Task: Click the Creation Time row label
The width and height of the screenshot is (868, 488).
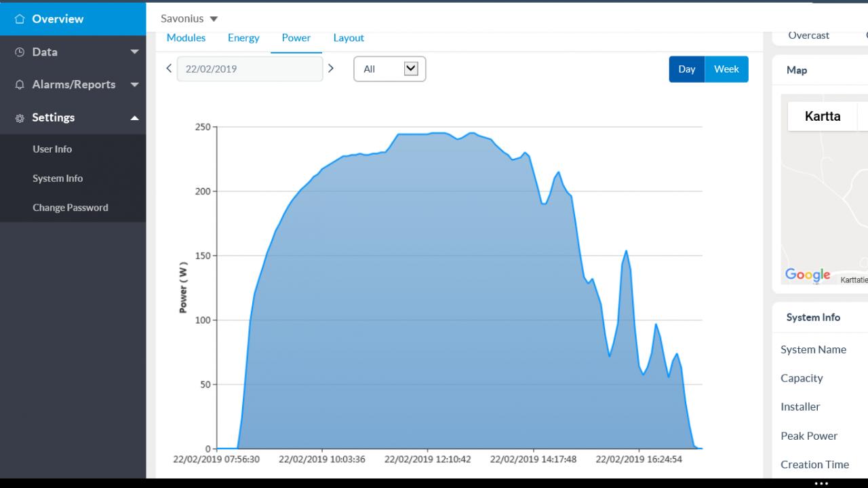Action: pyautogui.click(x=814, y=464)
